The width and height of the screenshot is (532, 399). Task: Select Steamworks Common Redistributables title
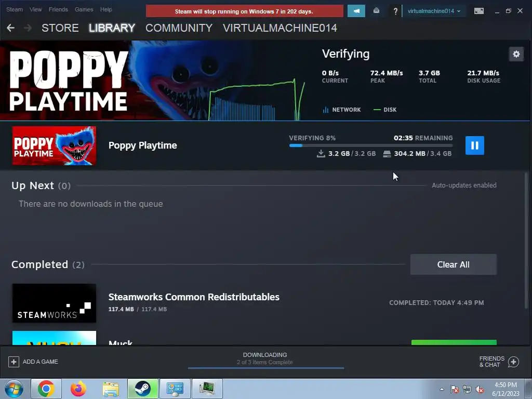(x=194, y=297)
